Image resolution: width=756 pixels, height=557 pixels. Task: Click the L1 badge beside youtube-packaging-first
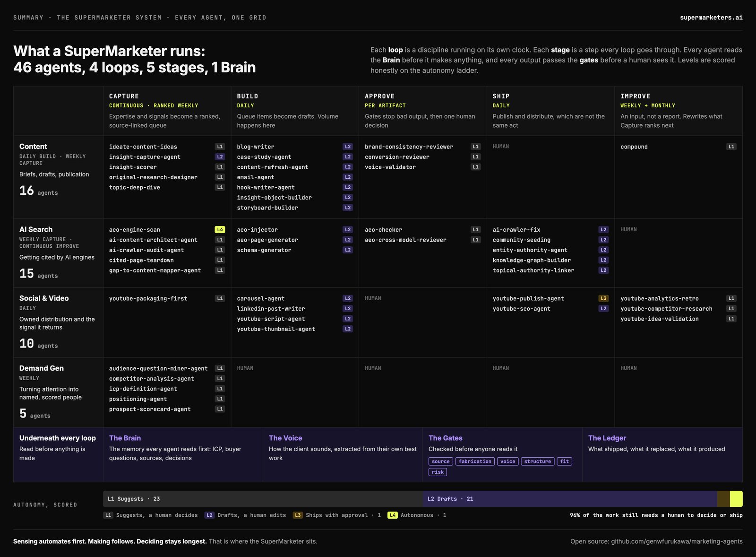[220, 298]
